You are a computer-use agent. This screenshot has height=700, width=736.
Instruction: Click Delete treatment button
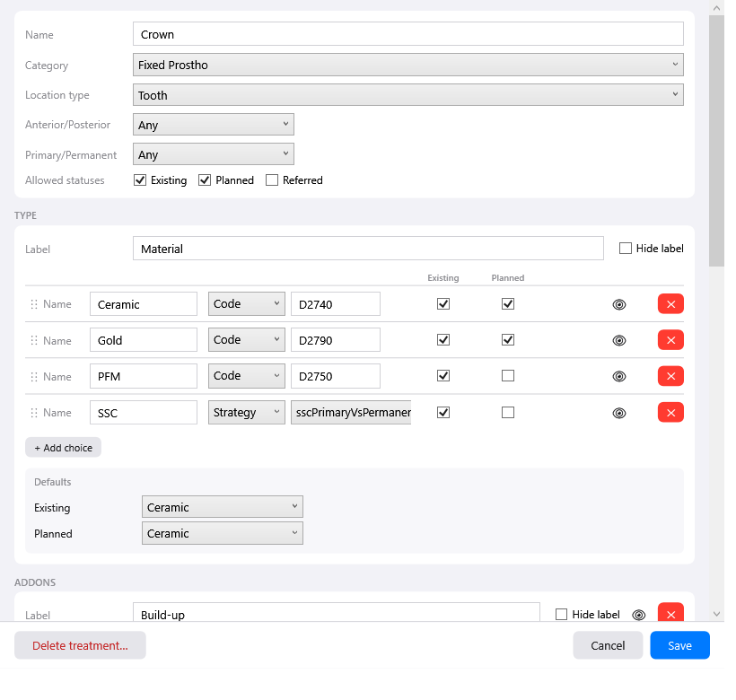[80, 645]
